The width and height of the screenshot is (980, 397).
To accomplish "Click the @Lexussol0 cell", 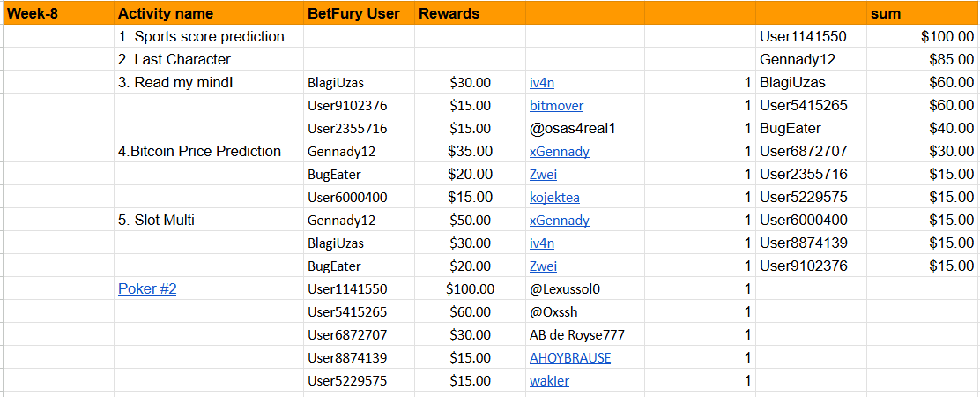I will [585, 288].
